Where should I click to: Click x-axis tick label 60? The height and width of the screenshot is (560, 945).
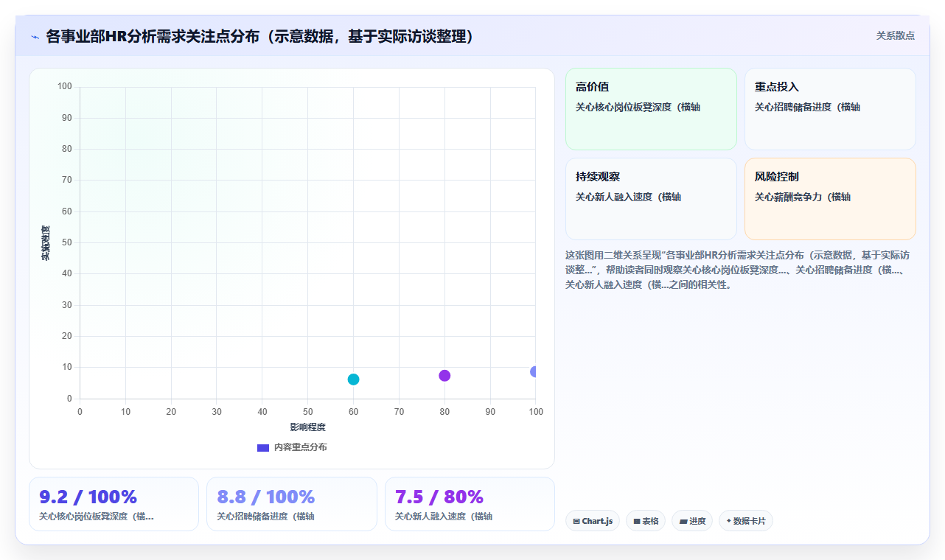click(x=353, y=411)
